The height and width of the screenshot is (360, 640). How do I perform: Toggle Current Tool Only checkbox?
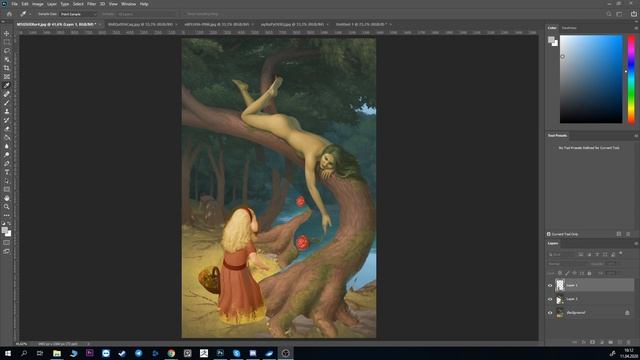[x=549, y=234]
